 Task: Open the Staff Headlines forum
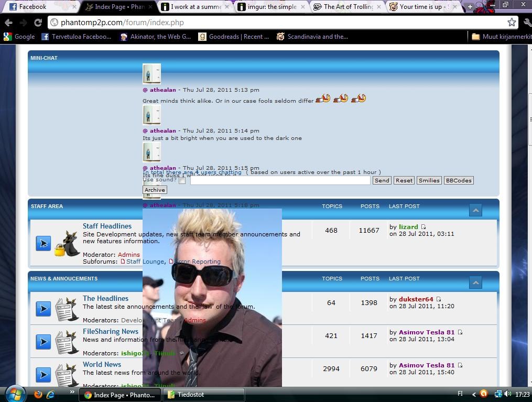[x=107, y=226]
